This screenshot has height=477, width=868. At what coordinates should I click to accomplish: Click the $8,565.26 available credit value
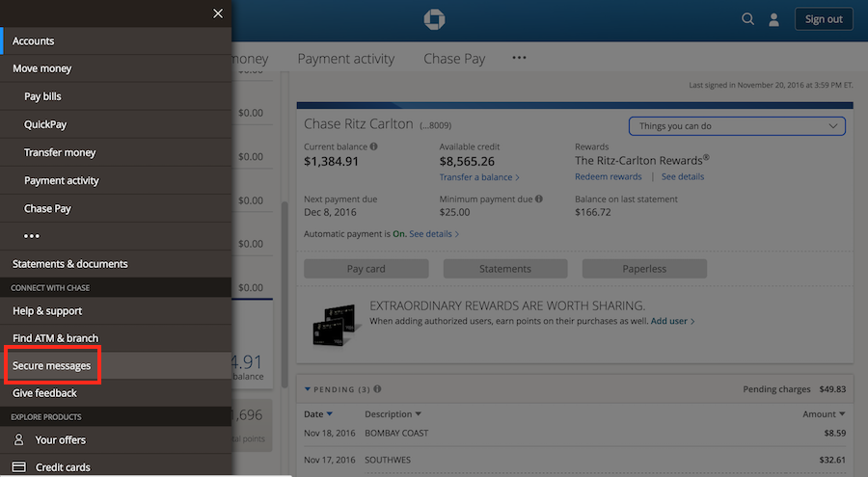[467, 162]
